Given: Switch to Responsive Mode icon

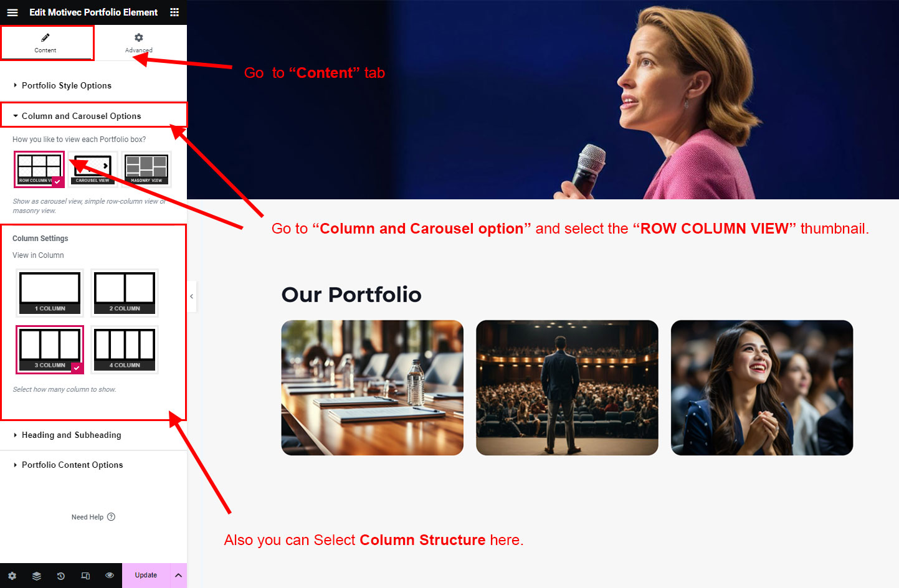Looking at the screenshot, I should coord(85,576).
